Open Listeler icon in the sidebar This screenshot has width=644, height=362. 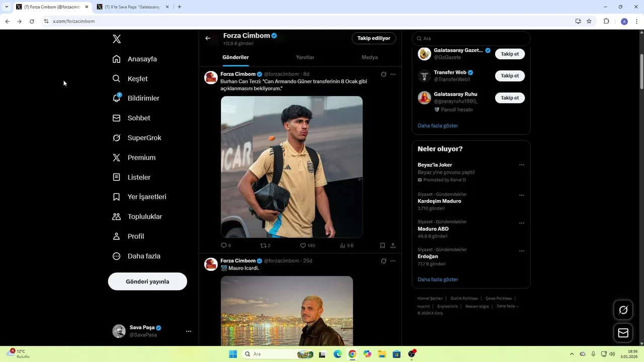116,177
